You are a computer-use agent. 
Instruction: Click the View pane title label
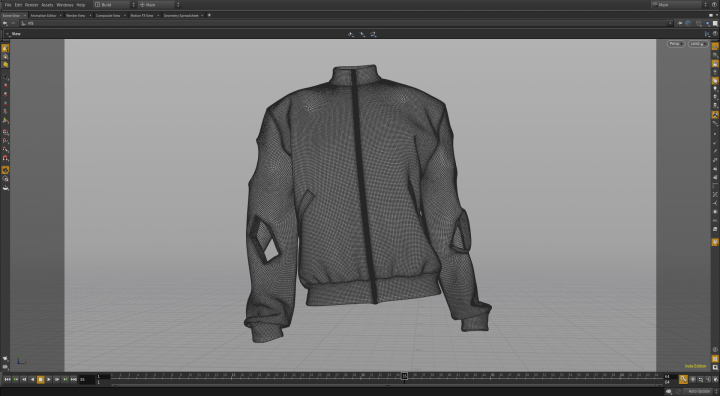[x=16, y=34]
